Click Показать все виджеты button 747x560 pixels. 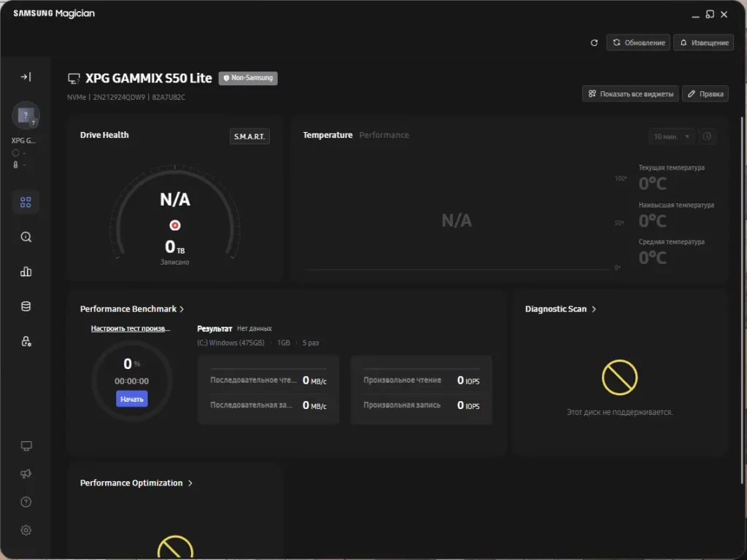coord(630,94)
